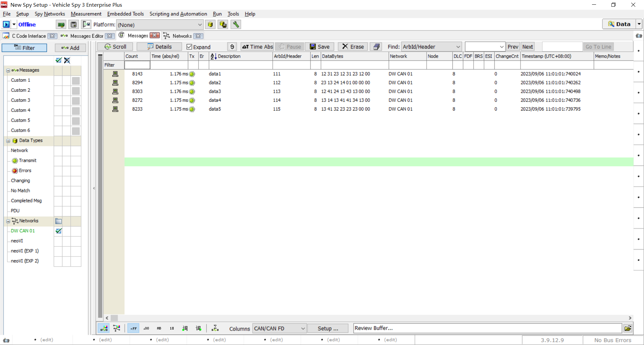This screenshot has width=644, height=345.
Task: Click the wrench tool icon in toolbar
Action: coord(236,24)
